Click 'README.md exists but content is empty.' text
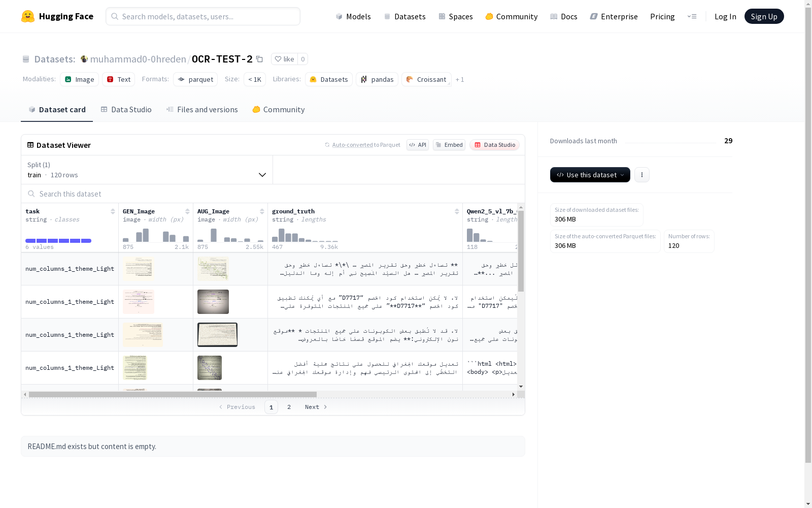The height and width of the screenshot is (508, 812). pos(92,447)
